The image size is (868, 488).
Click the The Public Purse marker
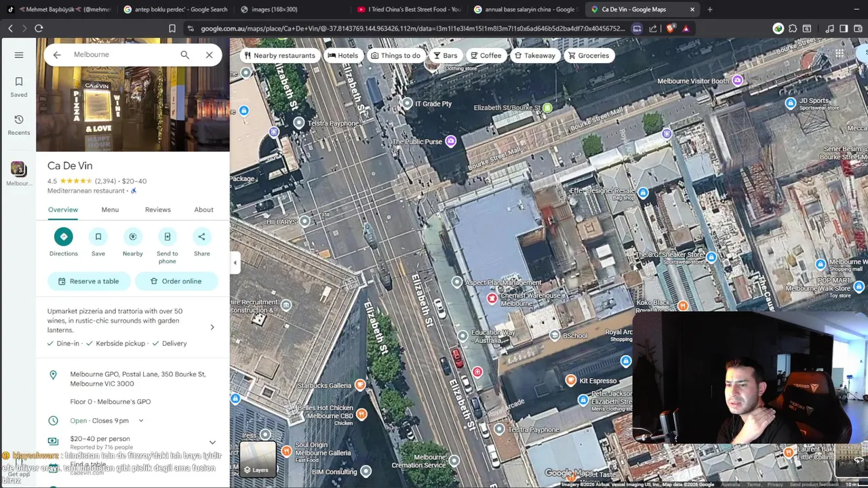(x=450, y=142)
